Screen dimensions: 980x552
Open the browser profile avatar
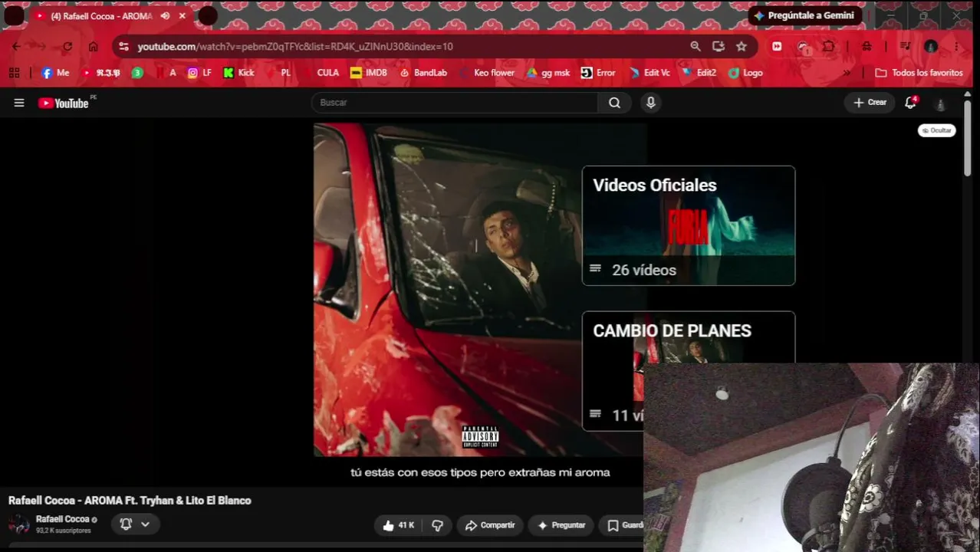click(931, 47)
